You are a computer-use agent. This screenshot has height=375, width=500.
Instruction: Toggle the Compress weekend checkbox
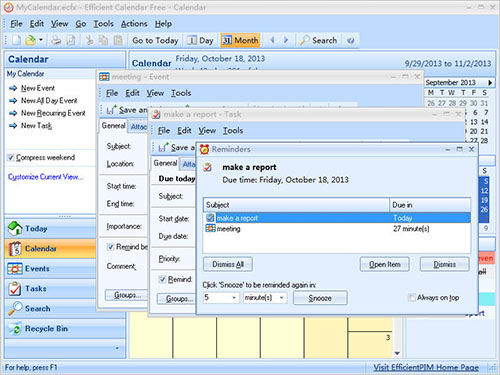[11, 157]
